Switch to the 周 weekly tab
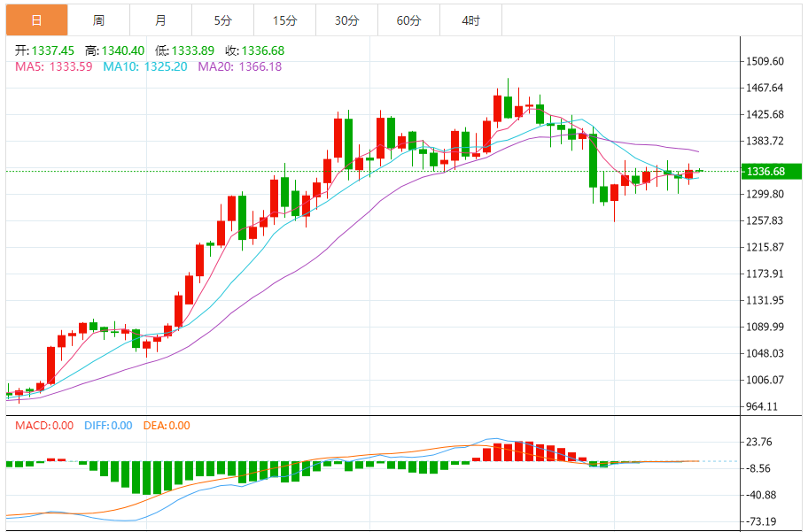 click(98, 19)
